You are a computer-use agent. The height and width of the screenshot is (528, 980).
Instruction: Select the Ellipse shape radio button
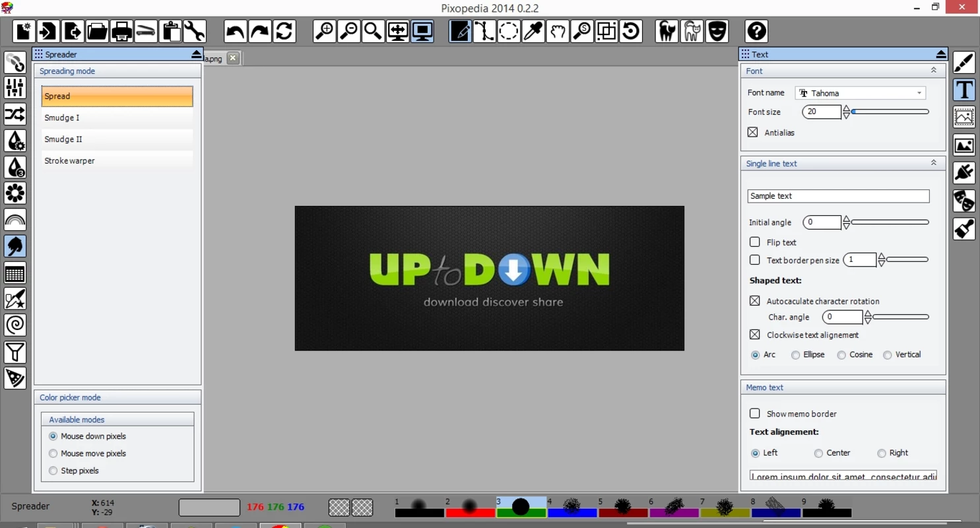(x=796, y=355)
